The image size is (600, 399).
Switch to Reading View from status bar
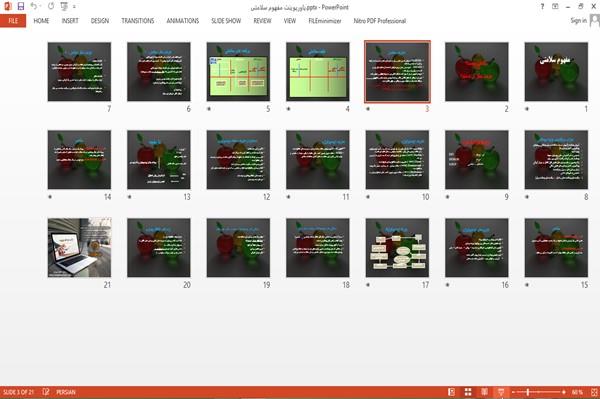(x=484, y=392)
